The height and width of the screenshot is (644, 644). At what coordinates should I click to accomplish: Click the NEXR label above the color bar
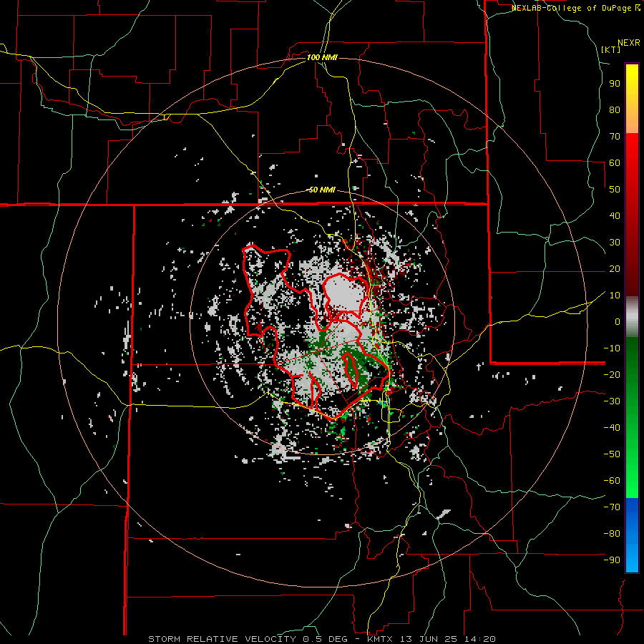[x=629, y=43]
